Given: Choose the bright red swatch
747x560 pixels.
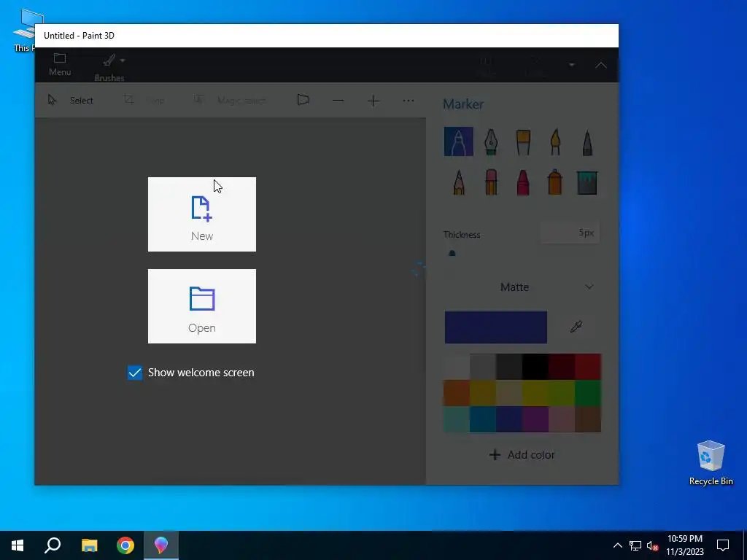Looking at the screenshot, I should coord(588,367).
